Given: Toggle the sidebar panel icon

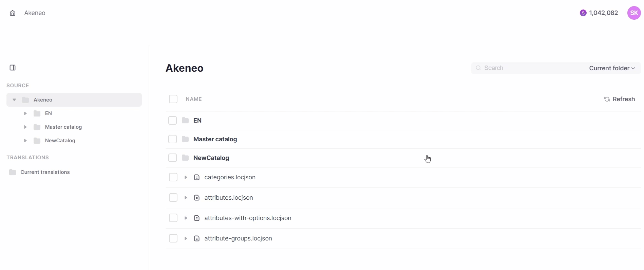Looking at the screenshot, I should point(13,68).
